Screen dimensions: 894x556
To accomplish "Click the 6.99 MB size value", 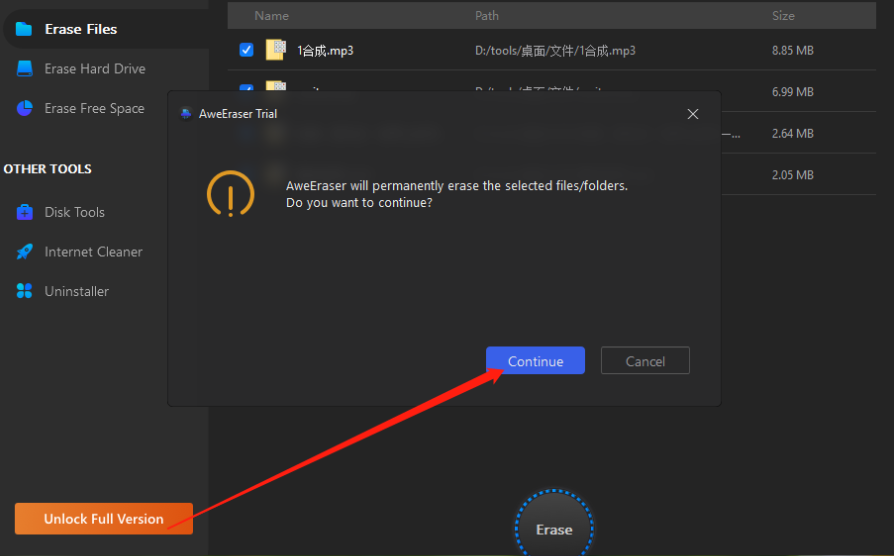I will point(793,92).
